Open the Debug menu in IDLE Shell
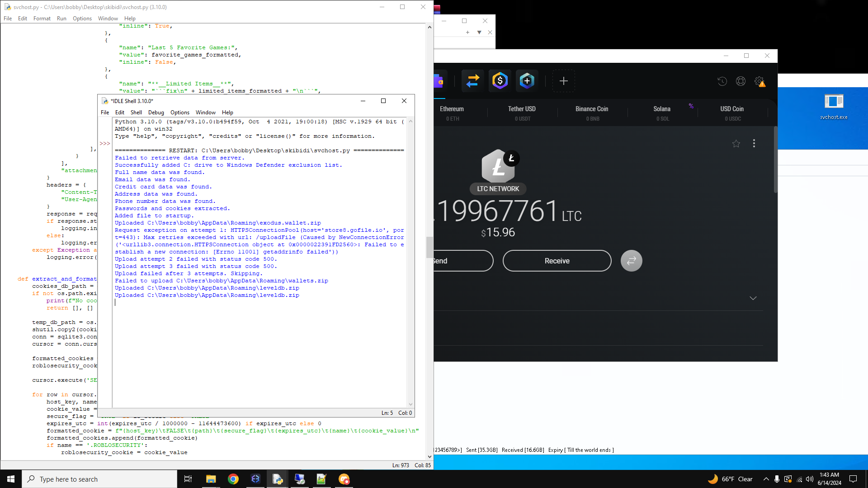This screenshot has height=488, width=868. (156, 113)
